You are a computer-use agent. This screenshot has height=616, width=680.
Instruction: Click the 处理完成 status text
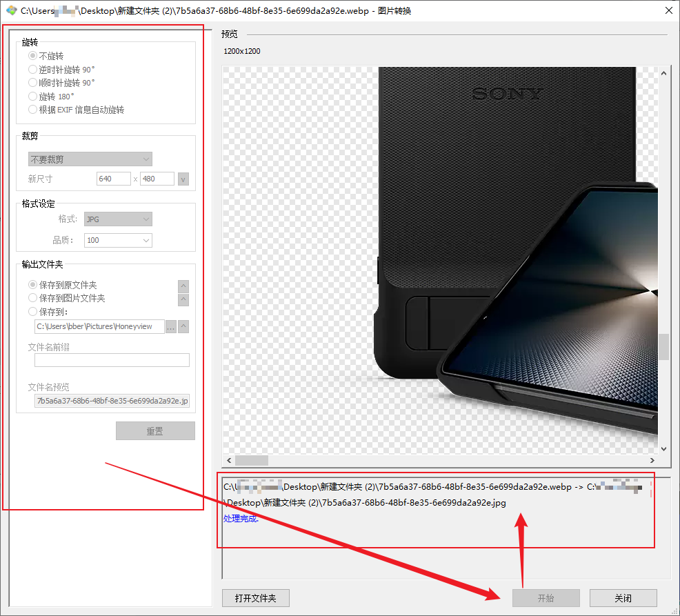click(x=241, y=519)
